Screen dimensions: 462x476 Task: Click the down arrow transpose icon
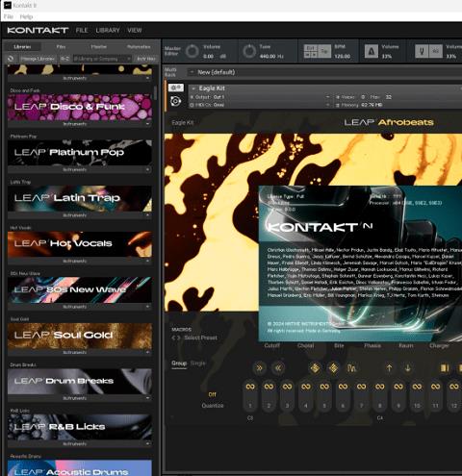tap(408, 368)
